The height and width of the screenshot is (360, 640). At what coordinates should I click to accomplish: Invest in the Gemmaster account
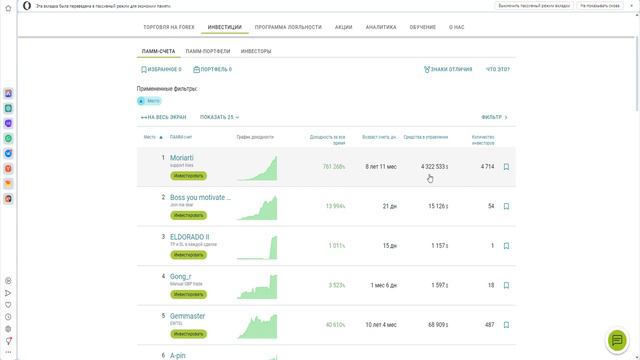click(x=189, y=334)
